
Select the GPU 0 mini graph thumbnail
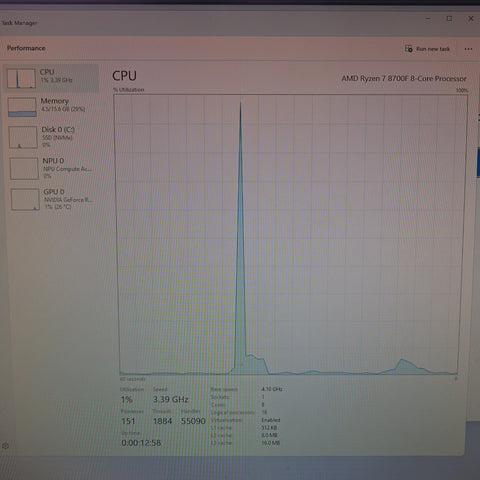(x=25, y=199)
